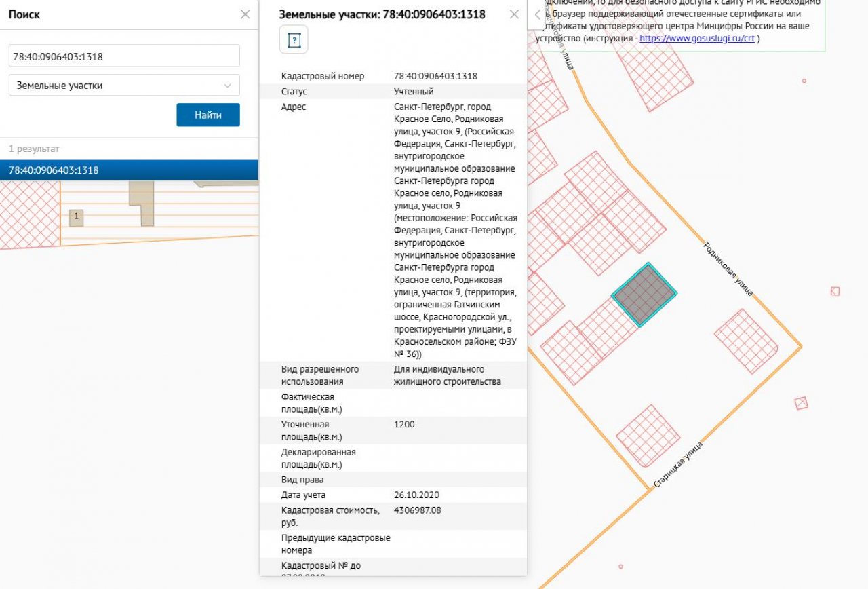
Task: Open the Земельные участки layer dropdown
Action: [x=124, y=85]
